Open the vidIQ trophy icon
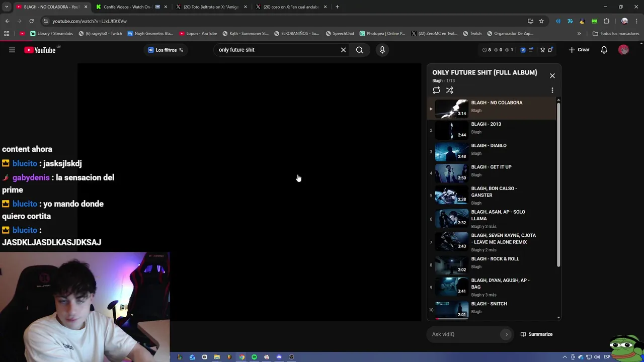 pos(542,50)
